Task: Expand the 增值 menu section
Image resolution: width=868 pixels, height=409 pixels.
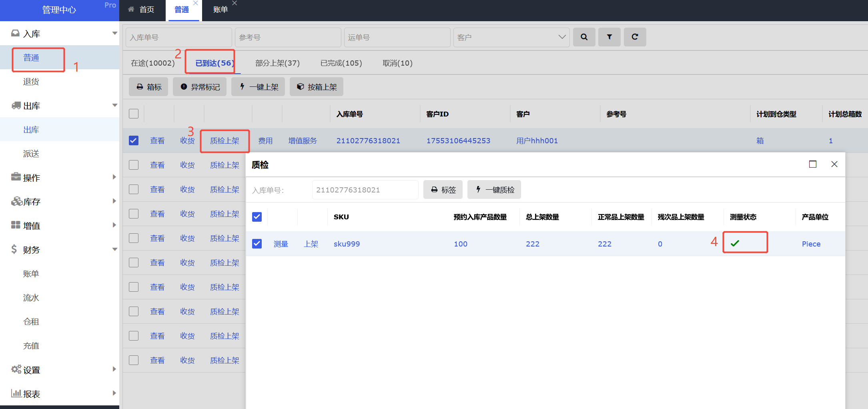Action: click(115, 225)
